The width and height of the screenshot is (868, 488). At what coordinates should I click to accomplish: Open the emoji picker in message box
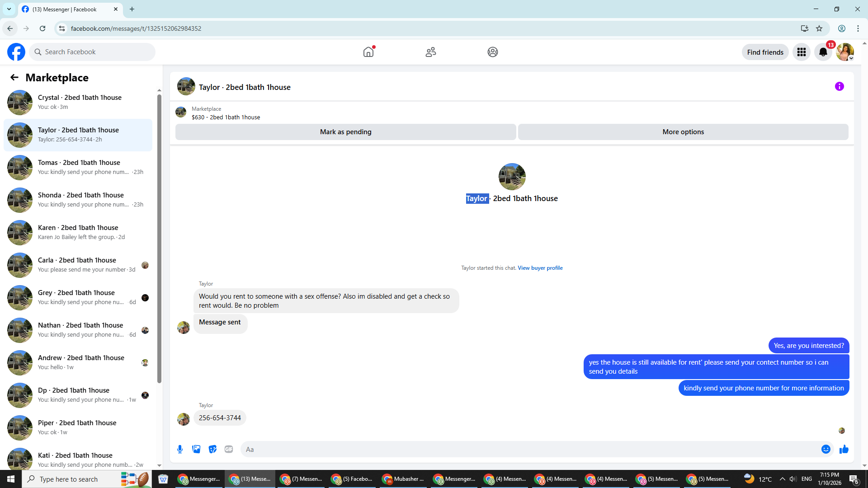coord(826,449)
